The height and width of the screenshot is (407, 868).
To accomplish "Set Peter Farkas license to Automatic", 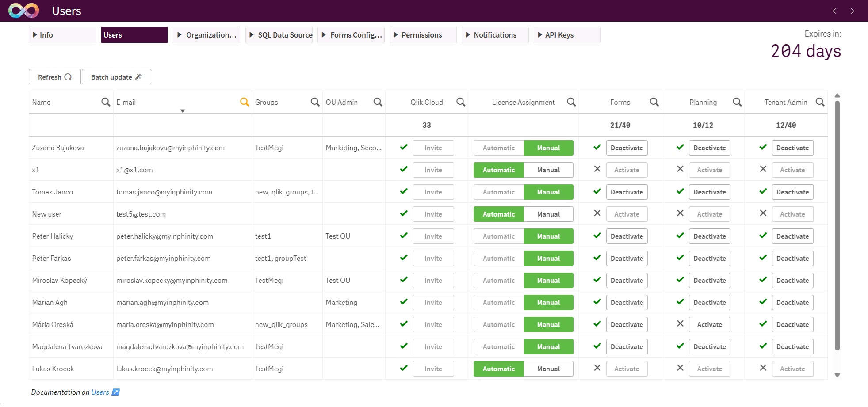I will [499, 259].
